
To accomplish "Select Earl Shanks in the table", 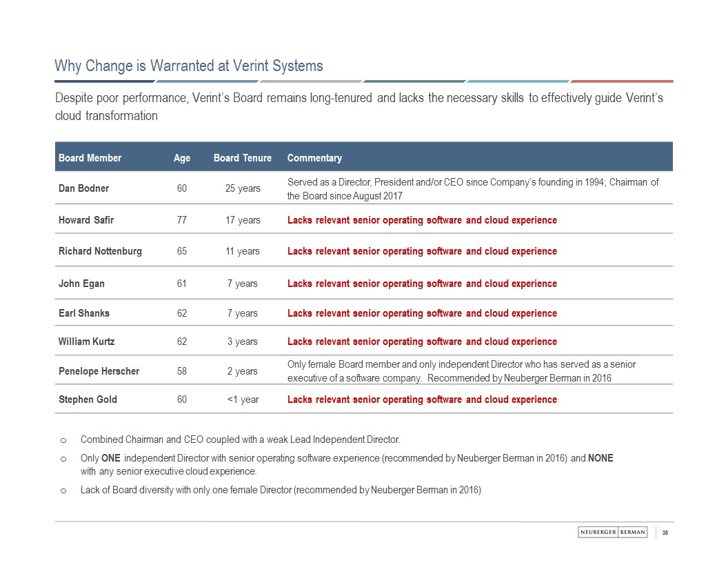I will coord(83,313).
